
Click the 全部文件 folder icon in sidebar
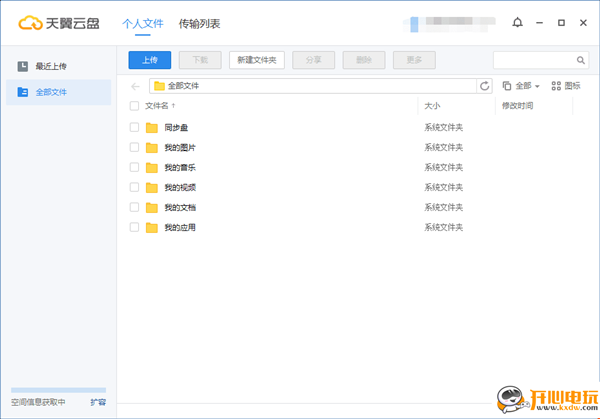pos(23,92)
